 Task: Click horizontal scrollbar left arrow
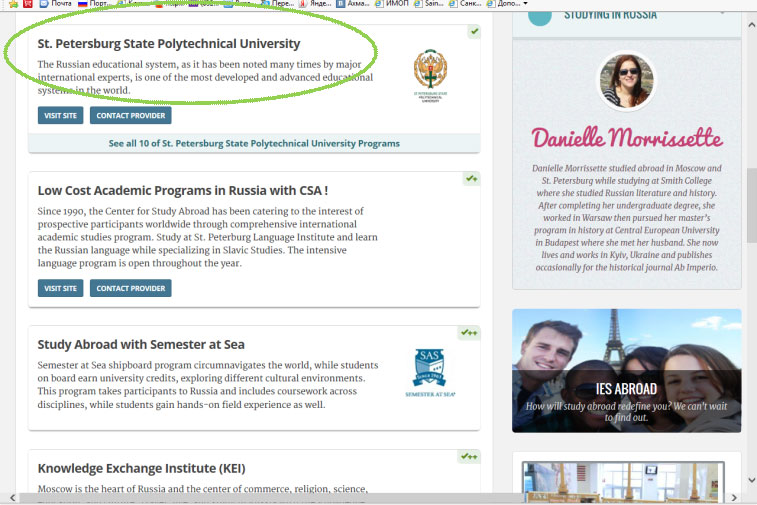click(13, 498)
